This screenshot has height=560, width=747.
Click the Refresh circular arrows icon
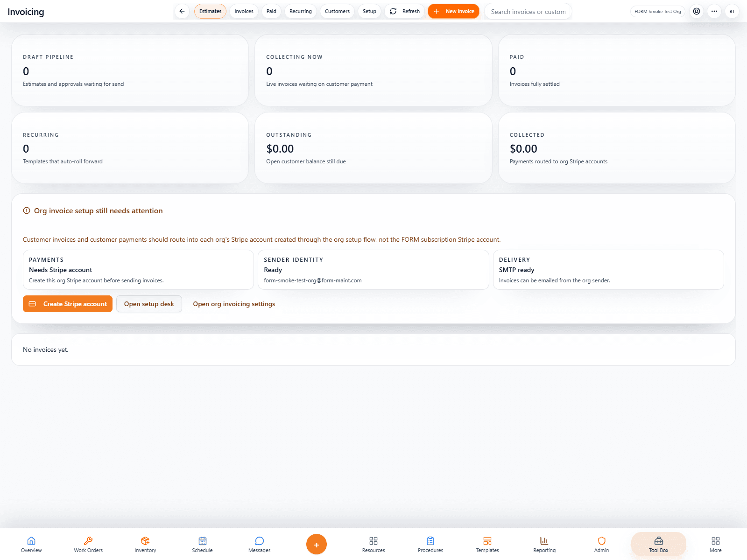click(393, 11)
